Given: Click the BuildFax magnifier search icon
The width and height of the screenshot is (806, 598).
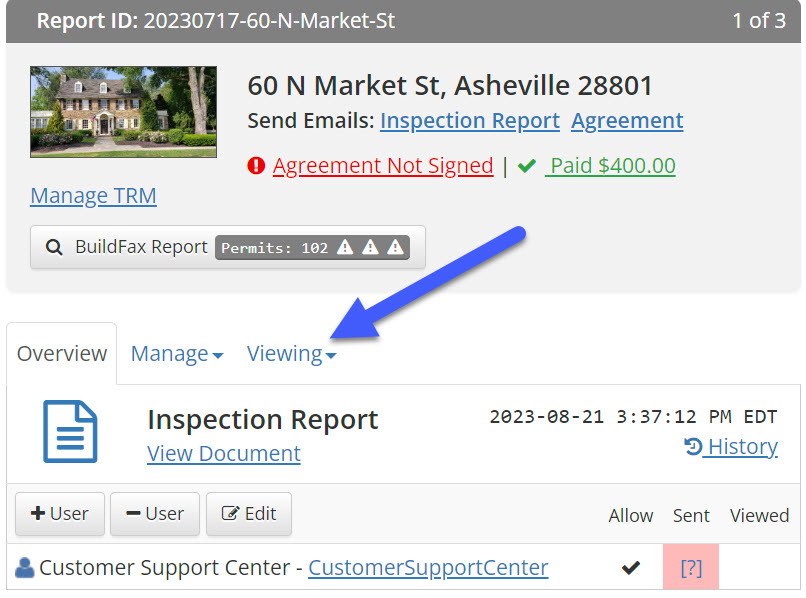Looking at the screenshot, I should coord(53,247).
